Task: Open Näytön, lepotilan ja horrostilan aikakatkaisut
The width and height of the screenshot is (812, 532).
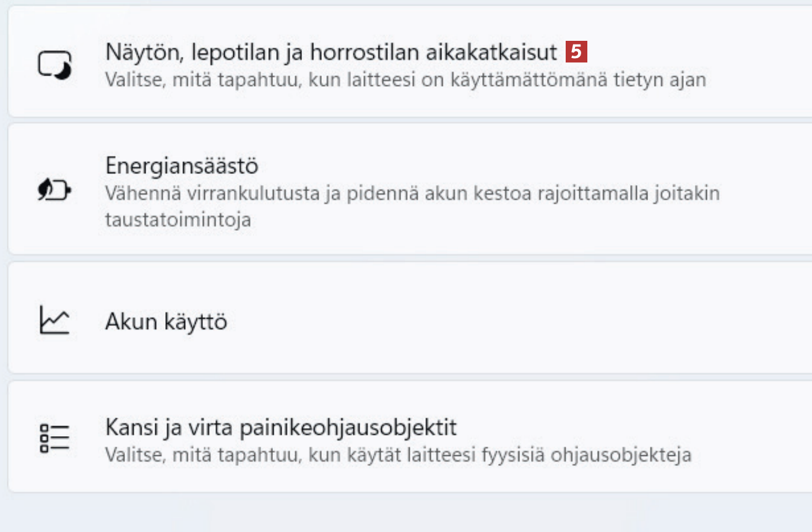Action: point(331,53)
